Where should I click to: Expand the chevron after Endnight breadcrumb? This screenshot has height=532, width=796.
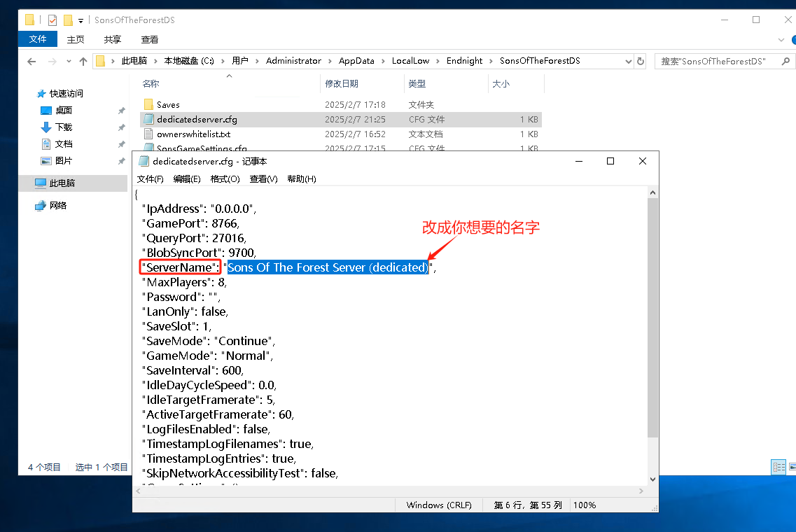coord(491,62)
